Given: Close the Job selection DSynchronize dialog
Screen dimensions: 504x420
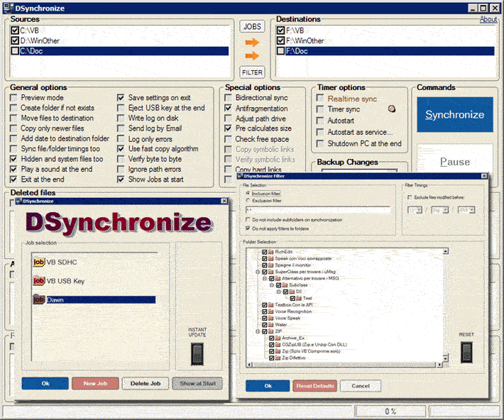Looking at the screenshot, I should pos(224,201).
